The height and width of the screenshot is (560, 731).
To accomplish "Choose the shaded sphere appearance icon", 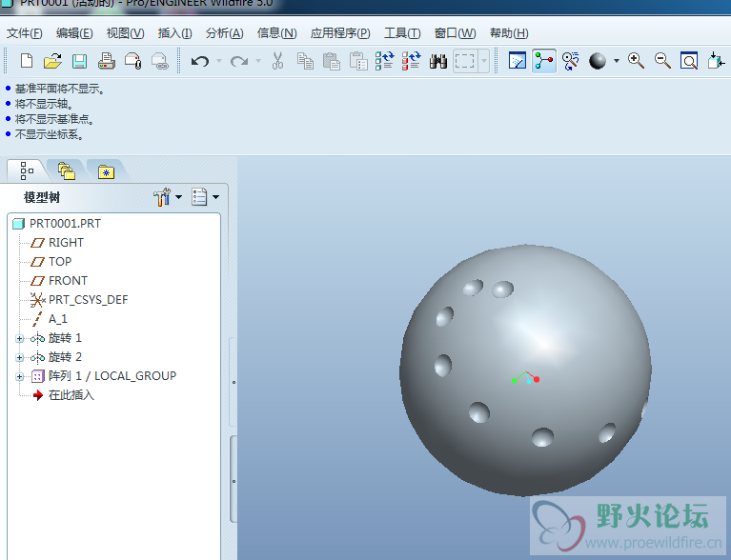I will click(598, 61).
